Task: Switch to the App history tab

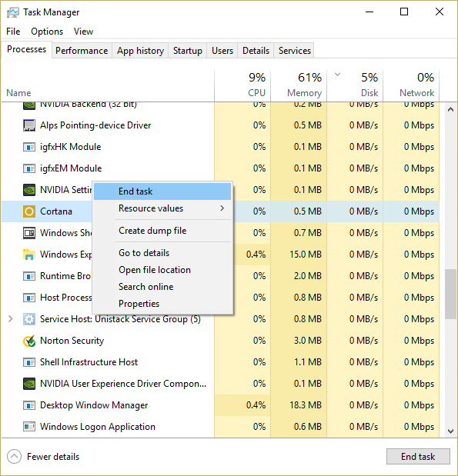Action: (140, 51)
